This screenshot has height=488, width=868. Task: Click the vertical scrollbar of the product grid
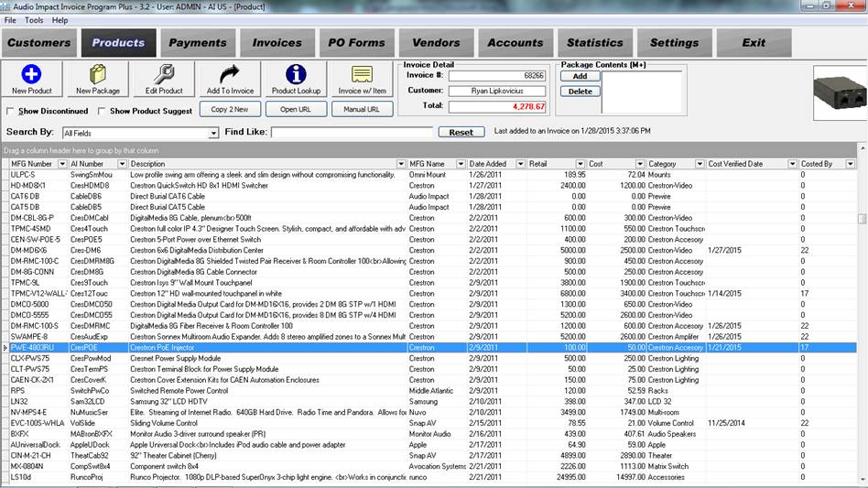(x=862, y=320)
